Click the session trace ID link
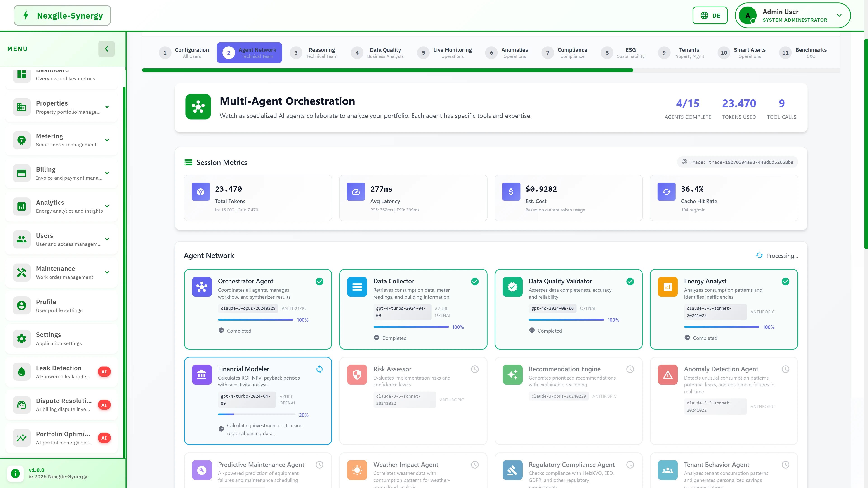868x488 pixels. click(737, 162)
